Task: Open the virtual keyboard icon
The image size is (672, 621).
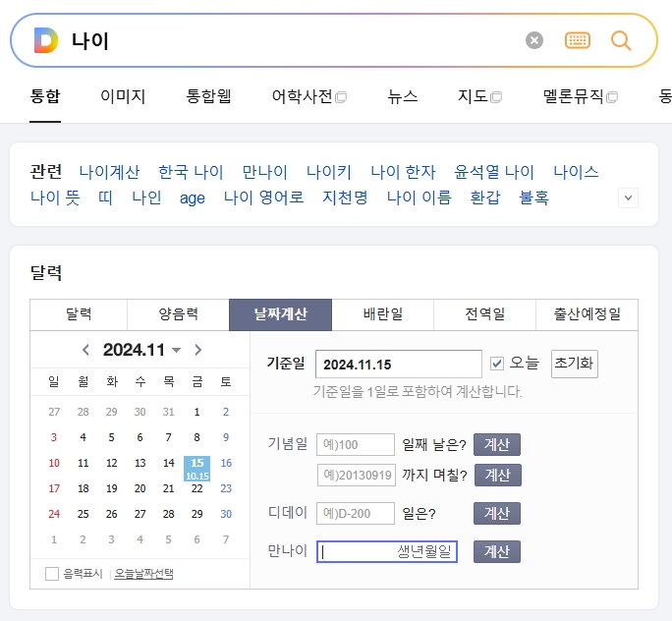Action: (578, 40)
